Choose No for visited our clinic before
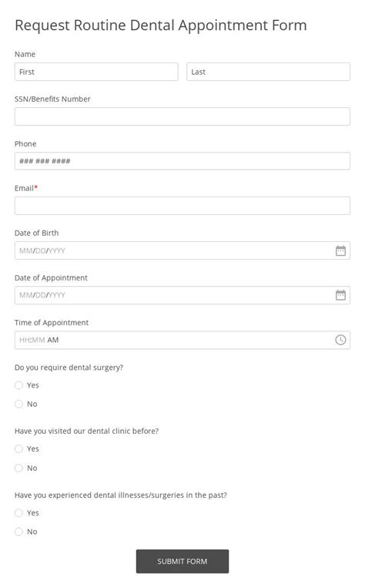 pos(18,468)
